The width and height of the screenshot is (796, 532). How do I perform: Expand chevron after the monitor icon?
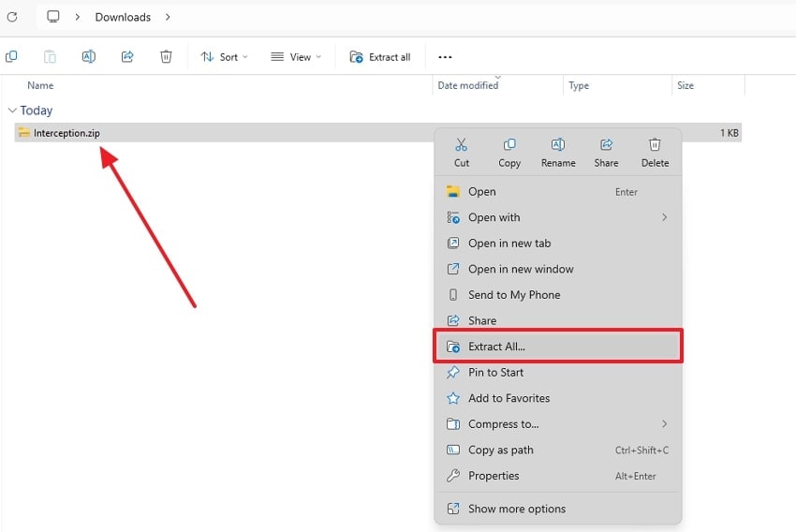77,17
